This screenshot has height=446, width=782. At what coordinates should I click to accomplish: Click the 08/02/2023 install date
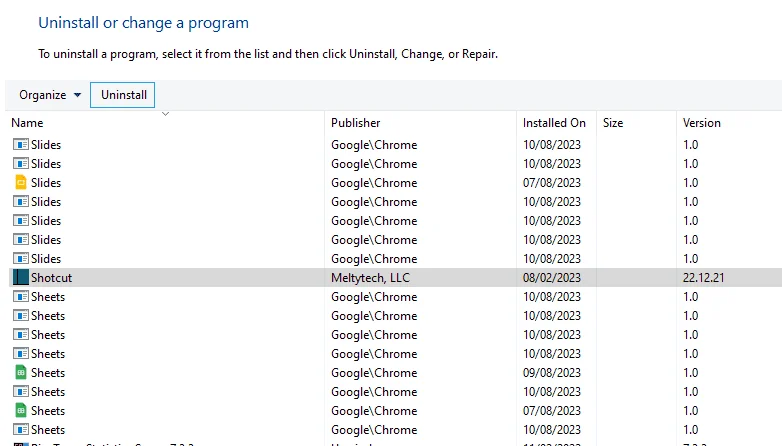(552, 277)
